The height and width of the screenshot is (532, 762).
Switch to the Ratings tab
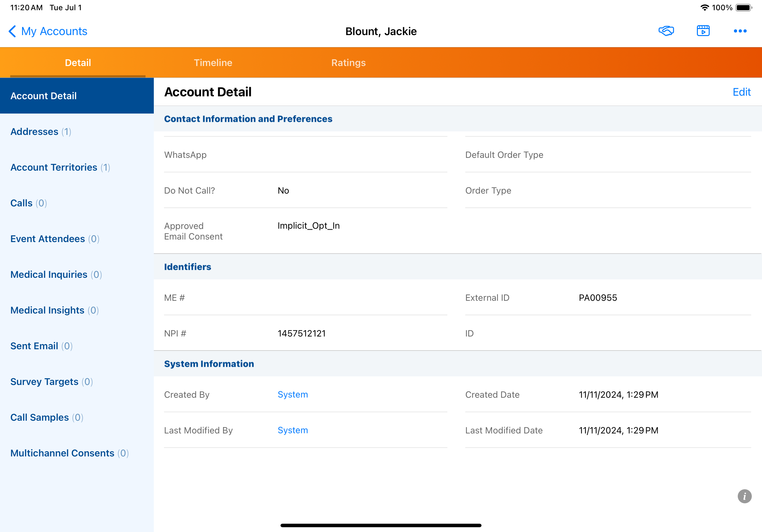pyautogui.click(x=348, y=63)
